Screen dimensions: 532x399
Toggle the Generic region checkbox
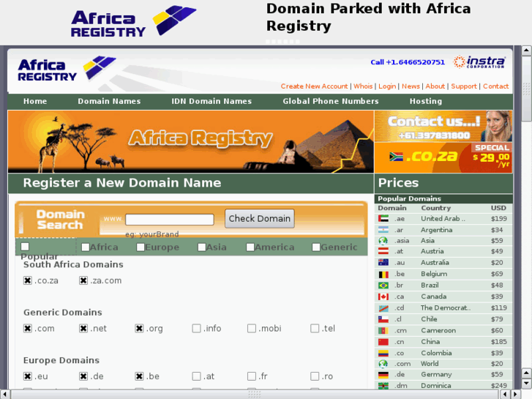click(x=316, y=247)
